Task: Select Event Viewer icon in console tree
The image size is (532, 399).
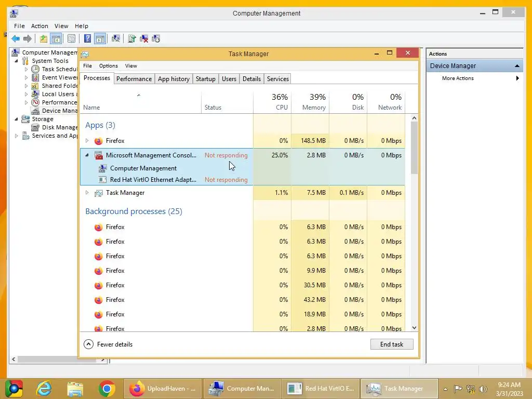Action: [x=35, y=77]
